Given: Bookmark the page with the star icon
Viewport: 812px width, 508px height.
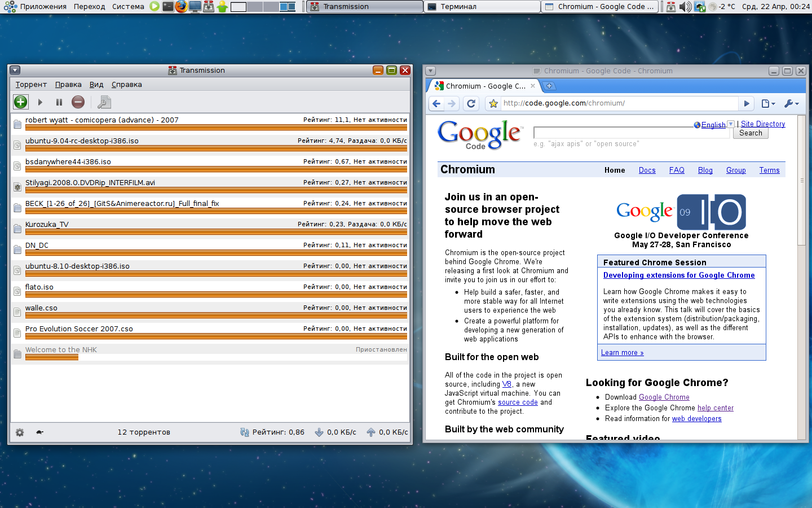Looking at the screenshot, I should (493, 103).
